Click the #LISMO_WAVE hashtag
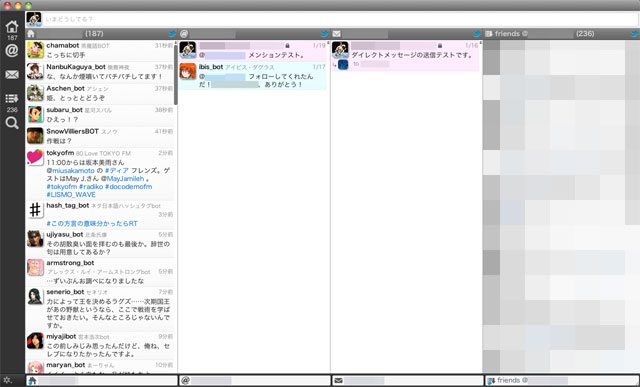 click(x=71, y=195)
